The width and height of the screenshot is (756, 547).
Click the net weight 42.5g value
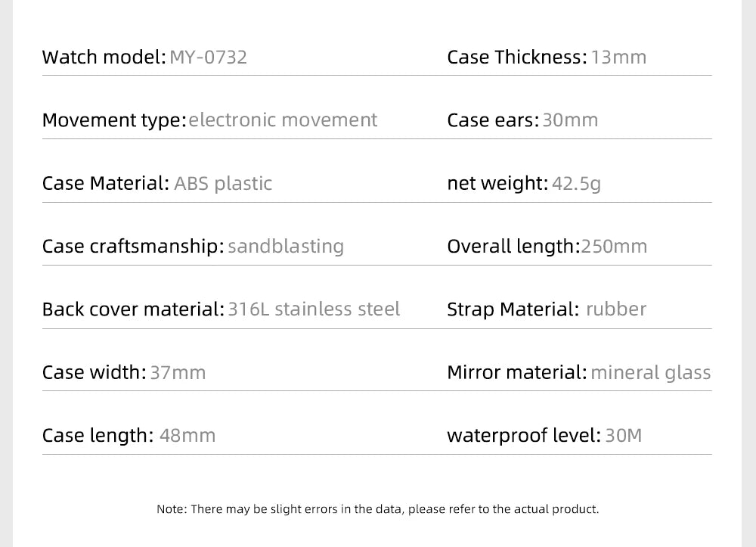pyautogui.click(x=576, y=184)
